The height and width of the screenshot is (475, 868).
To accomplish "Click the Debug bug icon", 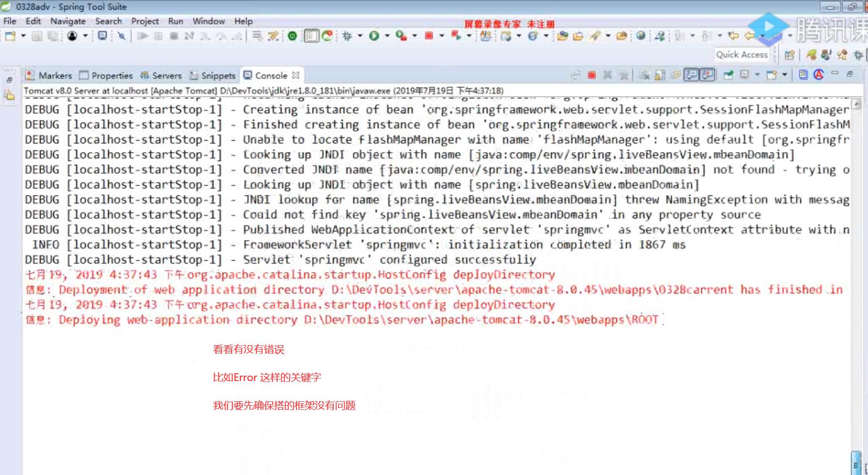I will (x=347, y=36).
